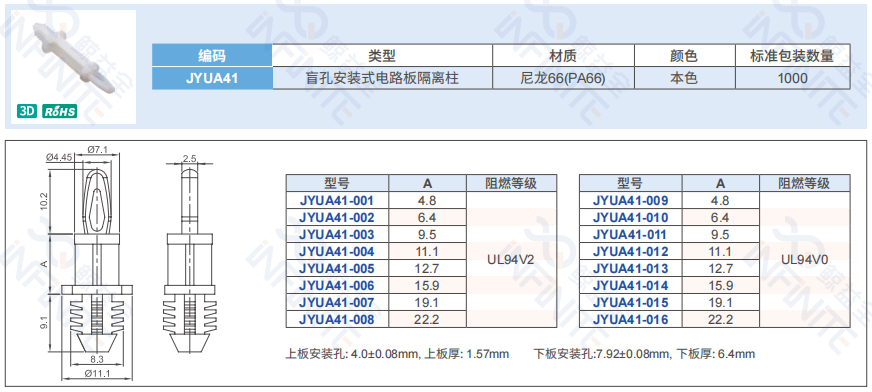Screen dimensions: 872x392
Task: Click the UL94V2 flame rating cell
Action: 511,260
